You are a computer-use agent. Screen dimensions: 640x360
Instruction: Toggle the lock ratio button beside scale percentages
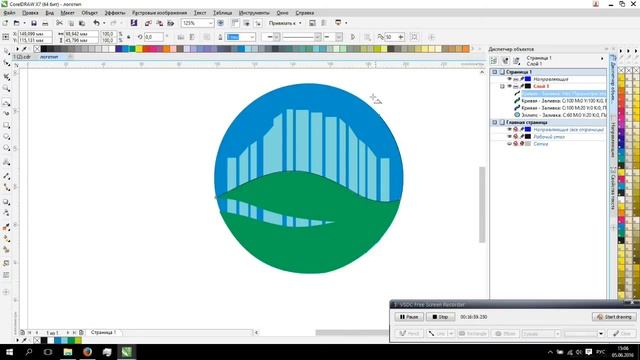click(129, 37)
